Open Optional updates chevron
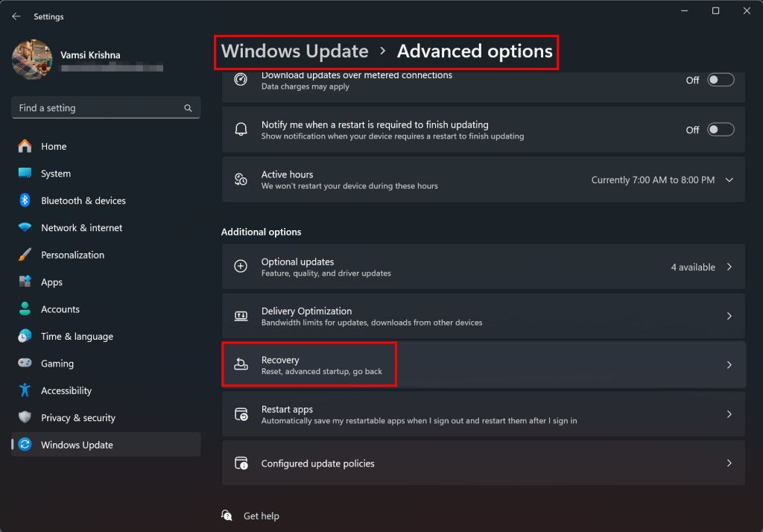This screenshot has width=763, height=532. [729, 267]
